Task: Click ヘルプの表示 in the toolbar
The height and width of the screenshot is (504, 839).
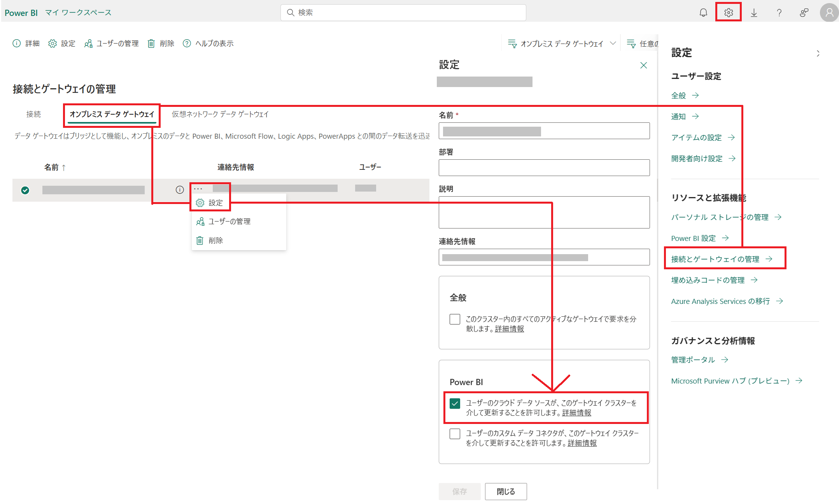Action: point(208,44)
